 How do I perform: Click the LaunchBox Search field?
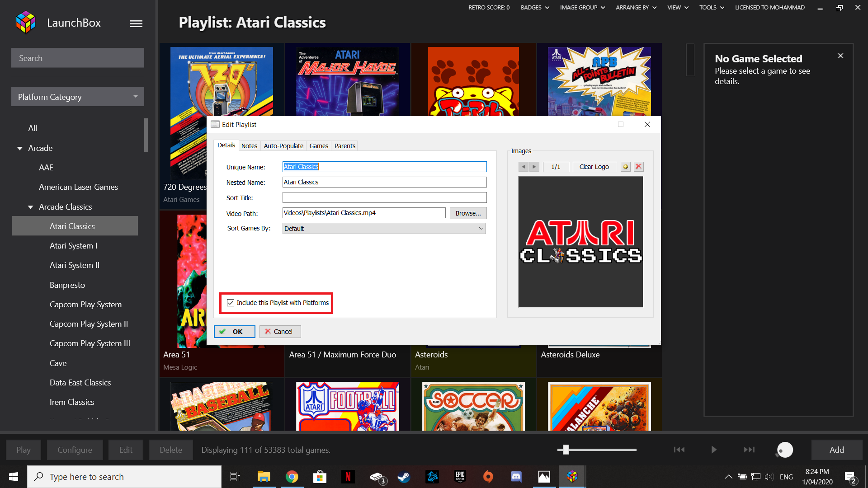pos(78,58)
